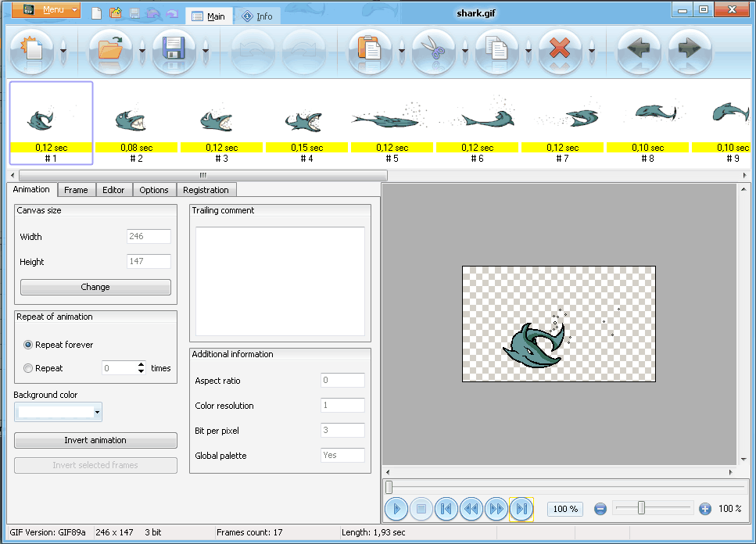Click the large Copy pages icon
This screenshot has width=756, height=544.
496,50
